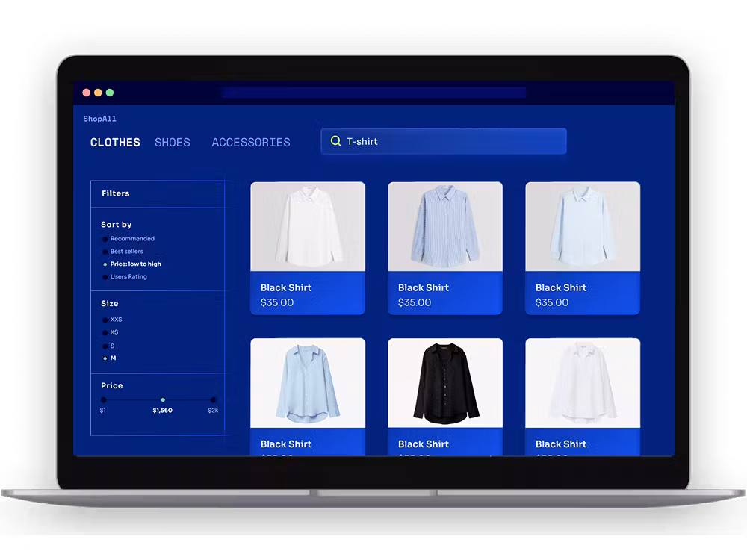This screenshot has width=747, height=560.
Task: Click the green maximize window dot
Action: click(110, 93)
